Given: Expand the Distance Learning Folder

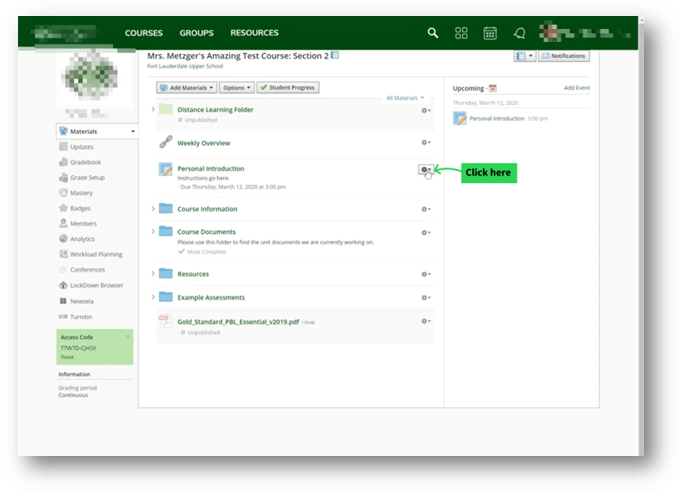Looking at the screenshot, I should click(153, 109).
